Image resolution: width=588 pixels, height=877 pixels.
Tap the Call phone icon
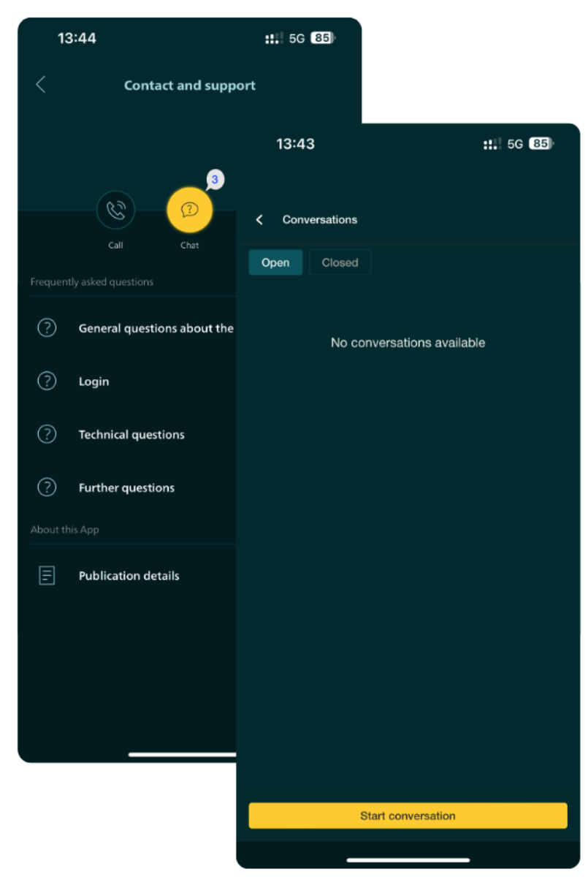coord(116,210)
